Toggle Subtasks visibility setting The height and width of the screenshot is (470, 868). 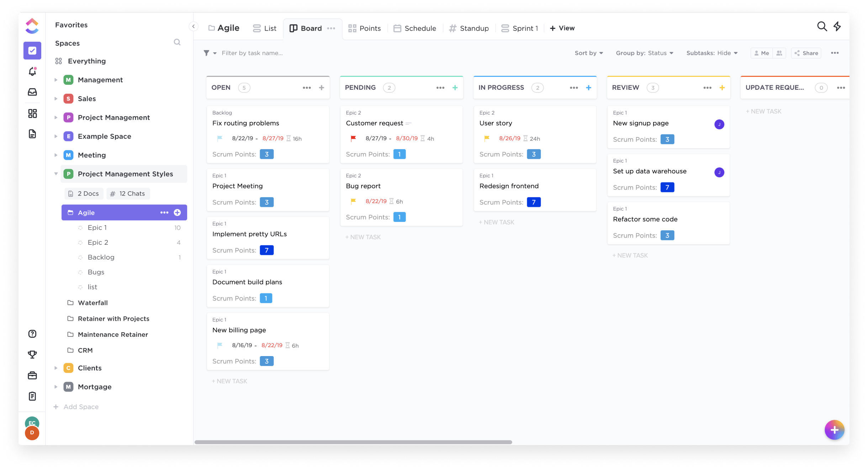pyautogui.click(x=711, y=53)
